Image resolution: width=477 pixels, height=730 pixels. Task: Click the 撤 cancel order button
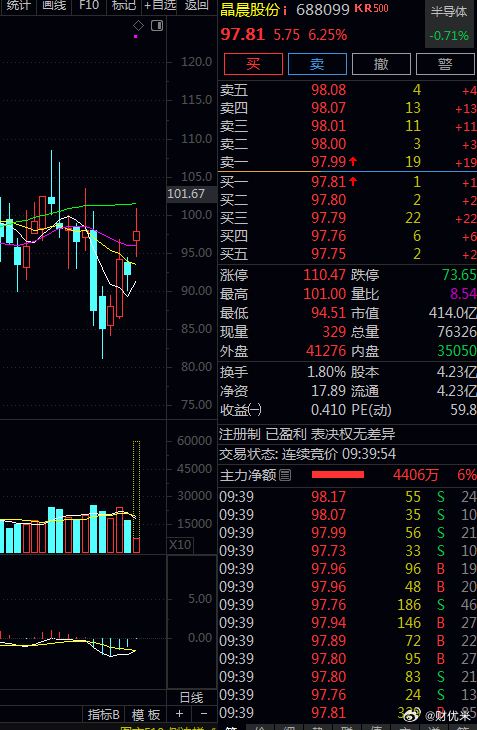(381, 64)
